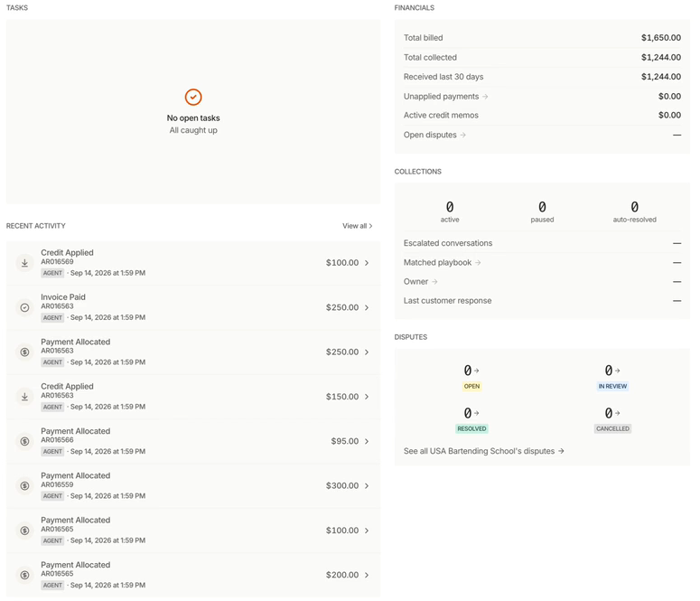Viewport: 700px width, 601px height.
Task: Click the $150.00 amount
Action: tap(342, 397)
